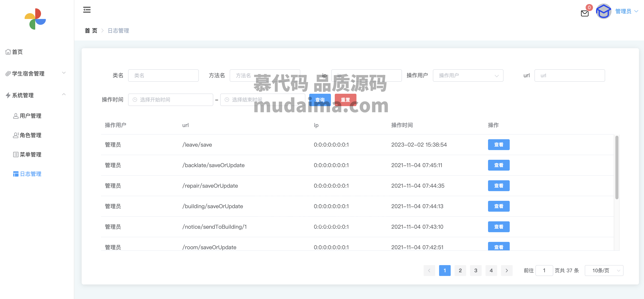
Task: View details of /room/saveOrUpdate log
Action: (498, 247)
